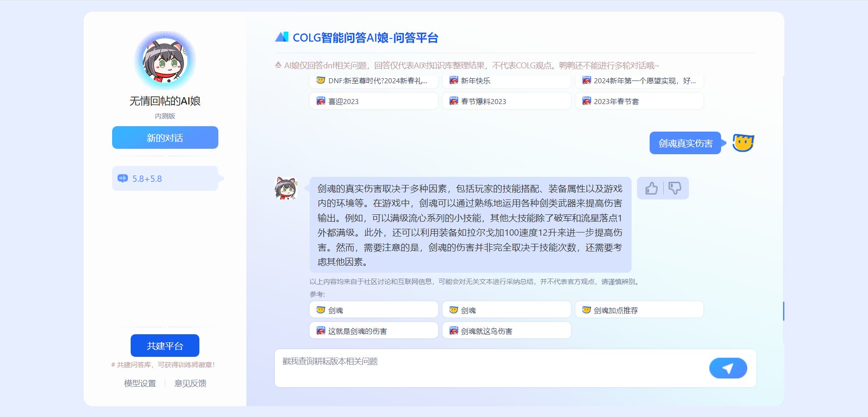This screenshot has width=868, height=417.
Task: Click the AI avatar beside the answer
Action: [x=286, y=188]
